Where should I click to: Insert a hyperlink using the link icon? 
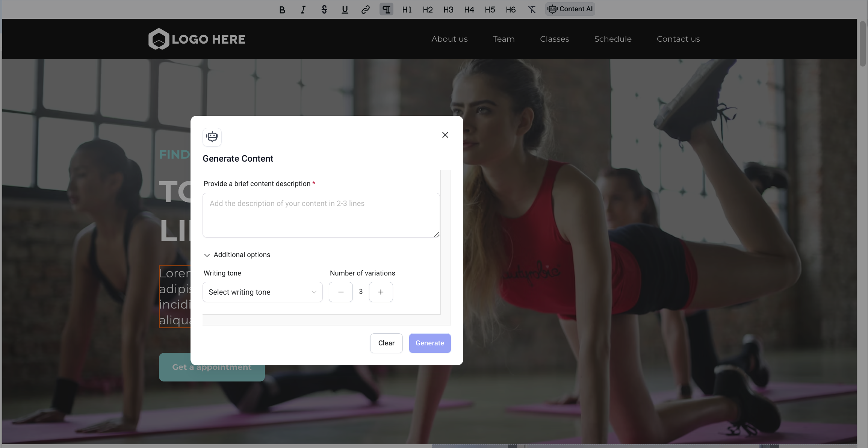click(x=365, y=9)
